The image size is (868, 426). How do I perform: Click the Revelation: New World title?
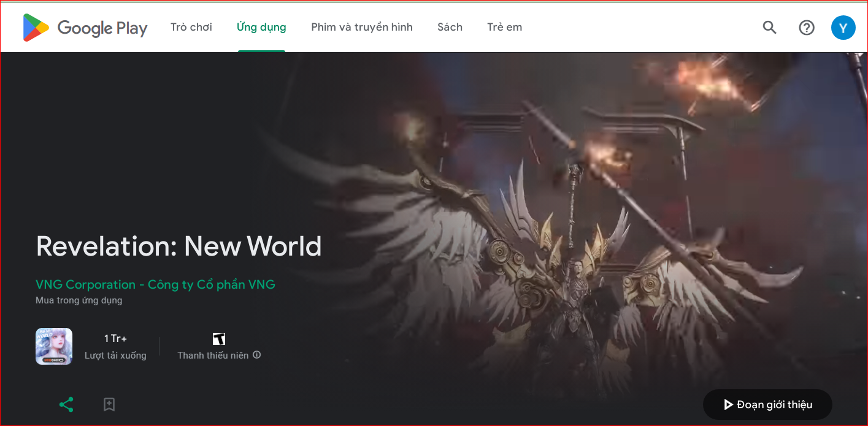(x=179, y=246)
